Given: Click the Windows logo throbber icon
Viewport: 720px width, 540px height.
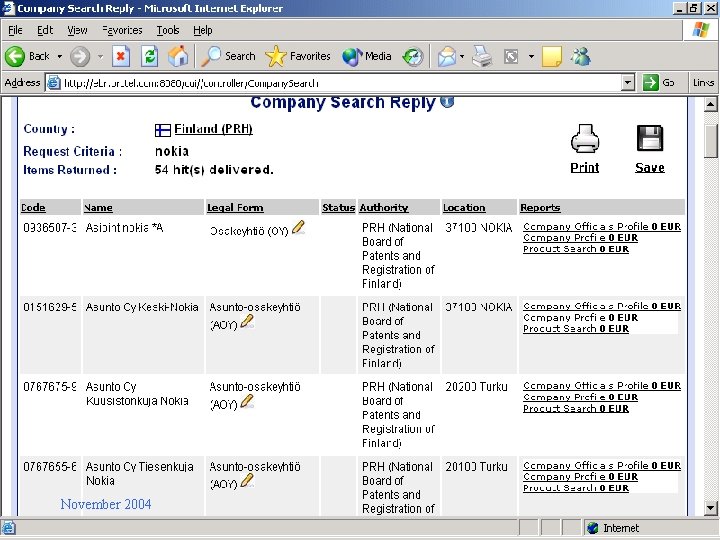Looking at the screenshot, I should tap(701, 30).
